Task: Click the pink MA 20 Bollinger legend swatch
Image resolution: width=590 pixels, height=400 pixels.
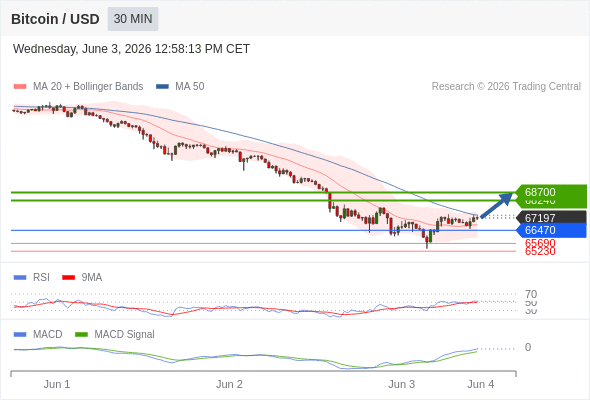Action: 20,87
